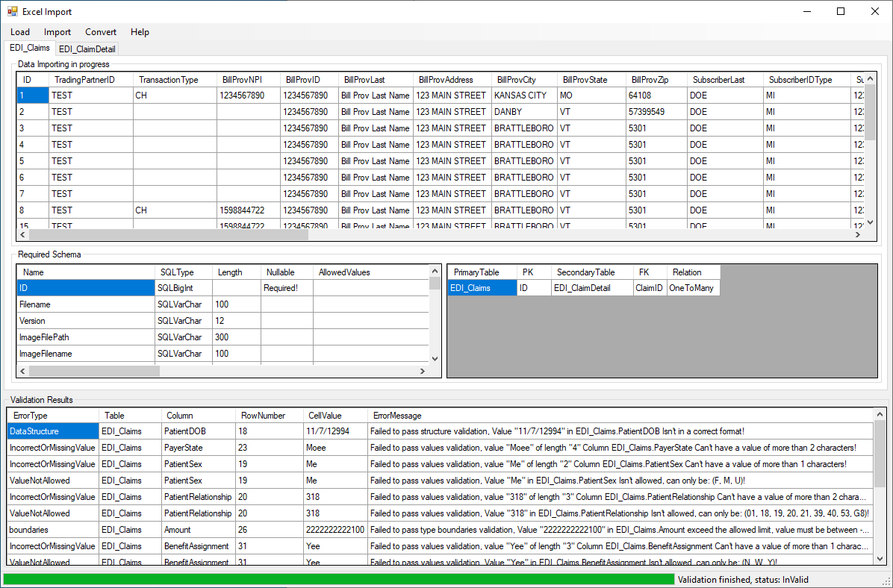Select the PayerState column cell
893x588 pixels.
click(198, 448)
